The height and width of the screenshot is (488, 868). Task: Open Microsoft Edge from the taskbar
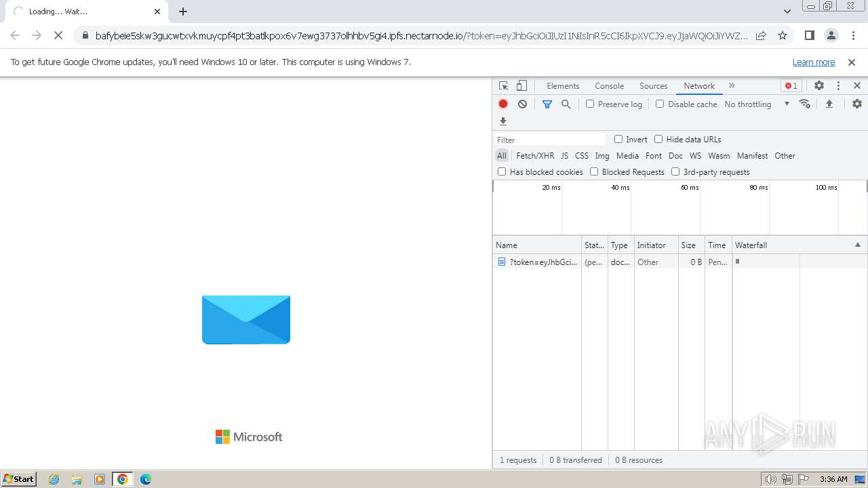[x=146, y=479]
